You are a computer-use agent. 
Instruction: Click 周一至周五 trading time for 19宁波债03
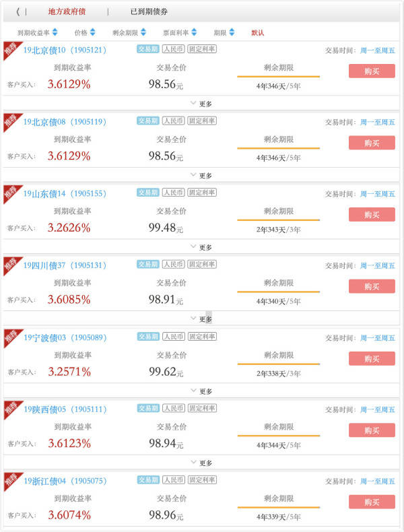click(x=378, y=338)
